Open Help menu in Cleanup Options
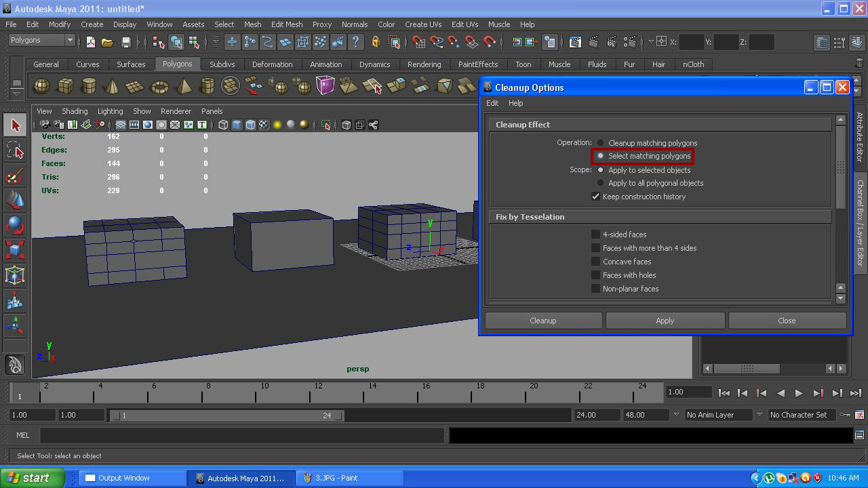The width and height of the screenshot is (868, 488). coord(516,103)
